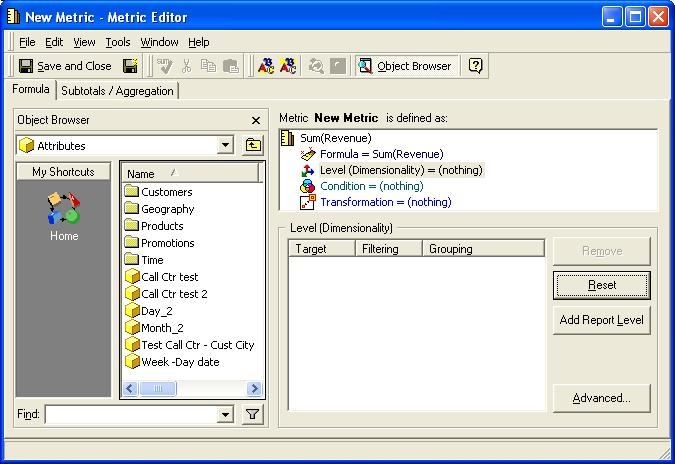The image size is (675, 464).
Task: Close the Object Browser pane with X
Action: 255,120
